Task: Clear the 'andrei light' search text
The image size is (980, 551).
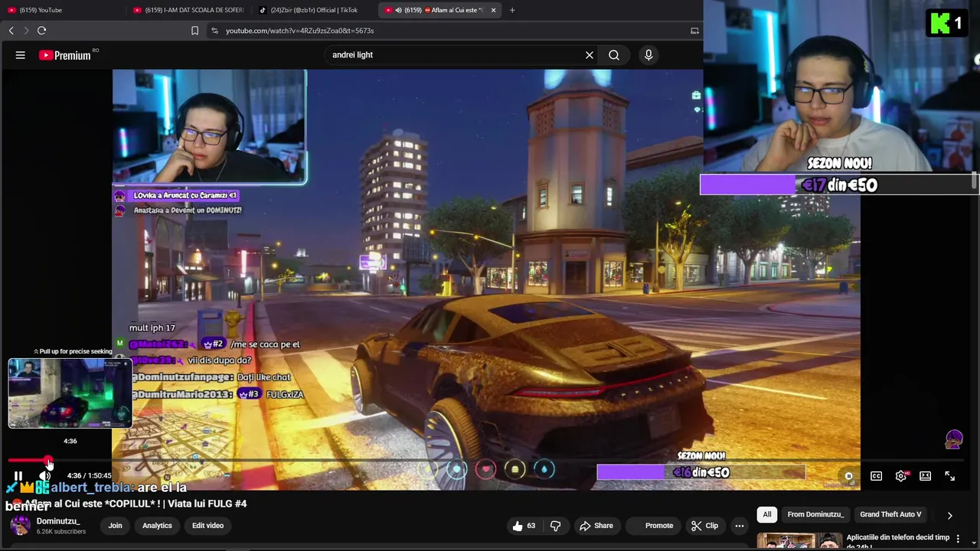Action: [590, 55]
